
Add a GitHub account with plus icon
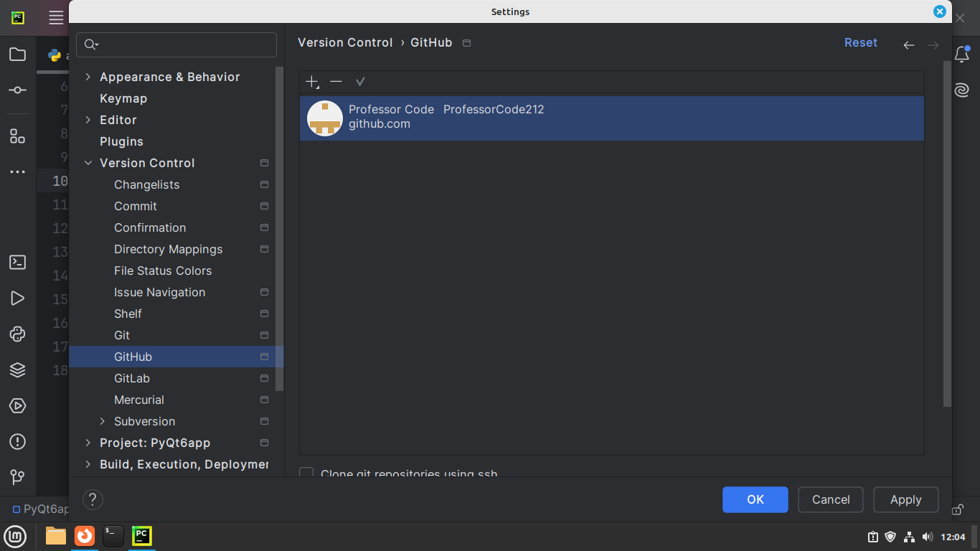312,82
